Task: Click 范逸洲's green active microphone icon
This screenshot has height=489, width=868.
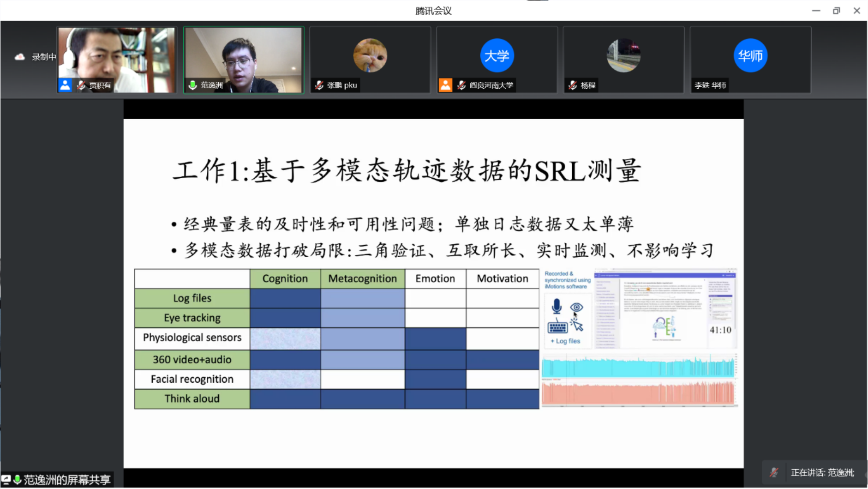Action: 193,85
